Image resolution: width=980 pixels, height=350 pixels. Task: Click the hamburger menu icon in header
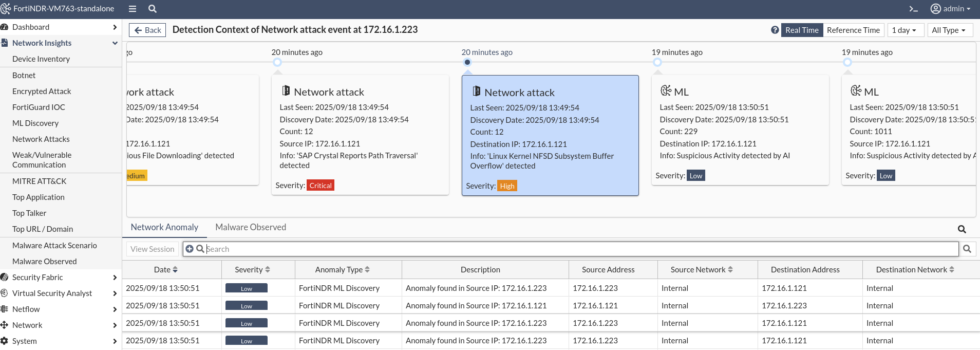pyautogui.click(x=133, y=9)
